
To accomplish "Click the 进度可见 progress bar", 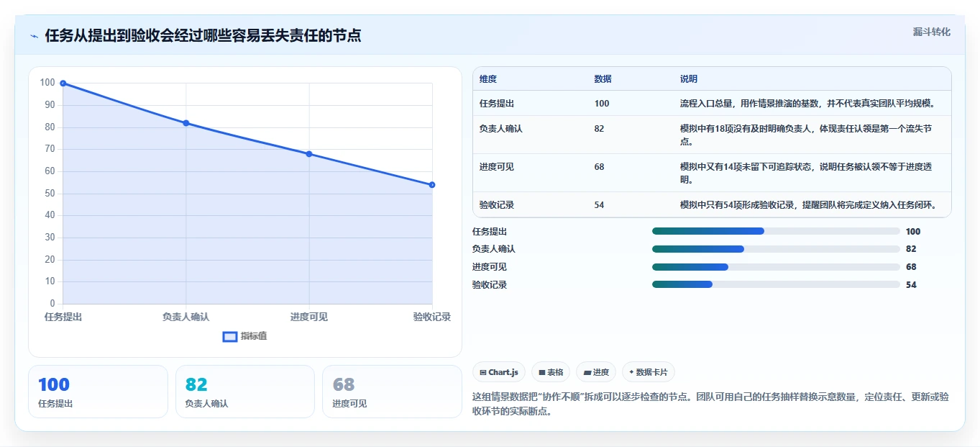I will coord(776,267).
